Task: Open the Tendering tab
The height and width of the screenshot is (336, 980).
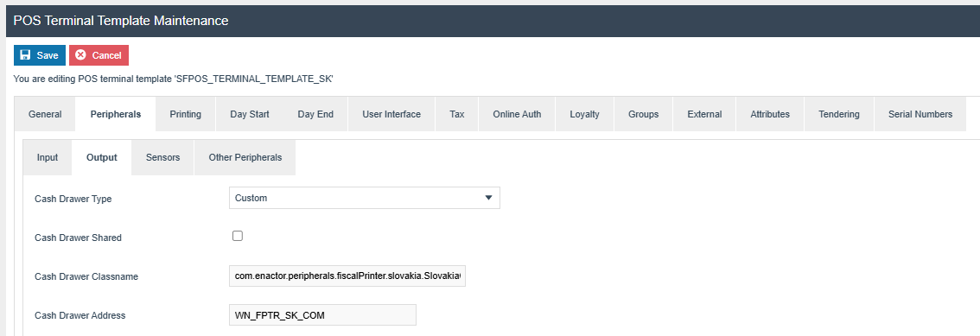Action: click(x=839, y=114)
